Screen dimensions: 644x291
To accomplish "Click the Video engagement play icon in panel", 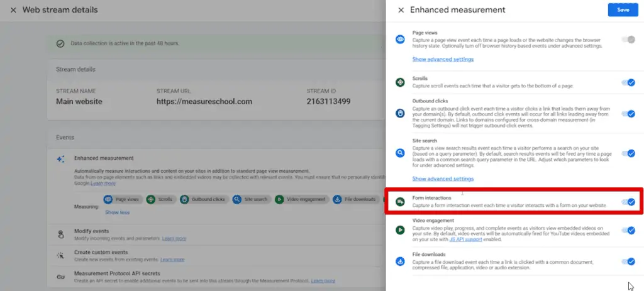I will tap(400, 230).
